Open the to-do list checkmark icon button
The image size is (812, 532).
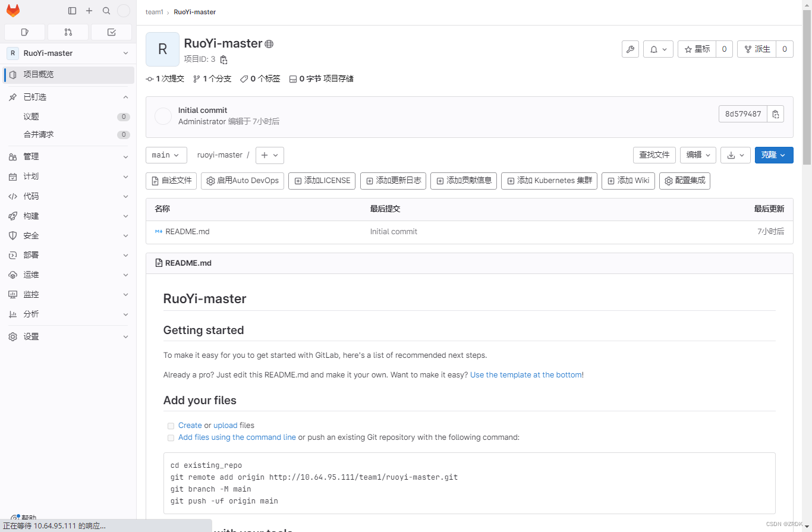coord(111,32)
